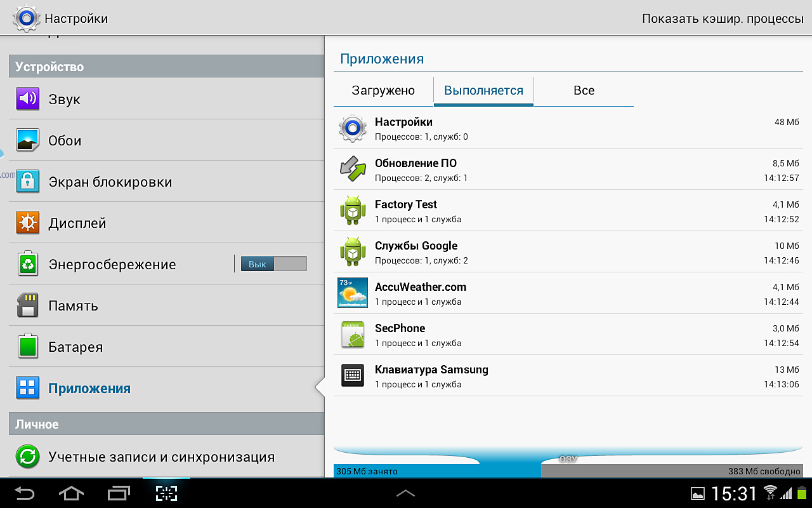812x508 pixels.
Task: Switch to the Downloaded (Загружено) tab
Action: click(x=383, y=91)
